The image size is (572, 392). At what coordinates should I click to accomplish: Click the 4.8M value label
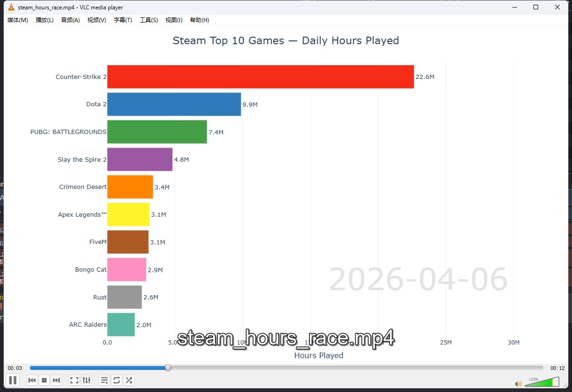click(x=181, y=160)
